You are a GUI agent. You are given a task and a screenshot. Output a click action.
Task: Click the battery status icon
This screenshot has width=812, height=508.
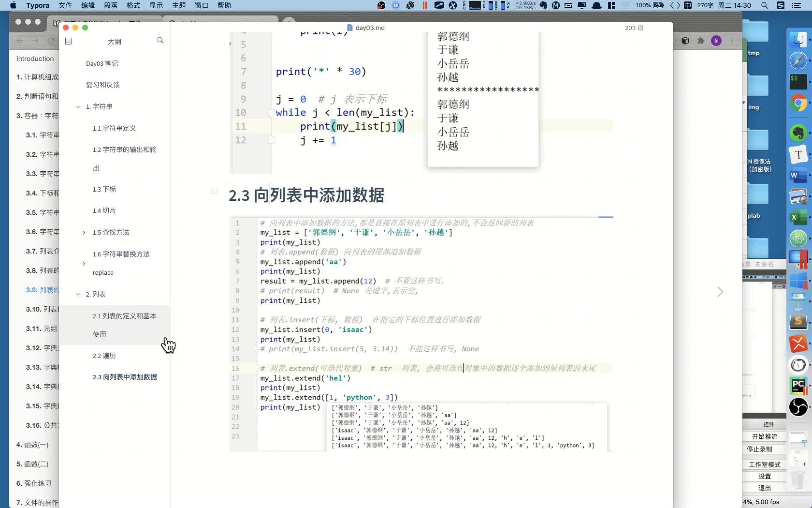659,5
